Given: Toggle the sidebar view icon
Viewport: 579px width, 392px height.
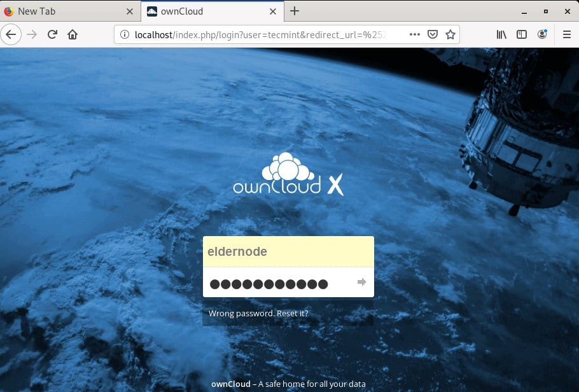Looking at the screenshot, I should (522, 34).
